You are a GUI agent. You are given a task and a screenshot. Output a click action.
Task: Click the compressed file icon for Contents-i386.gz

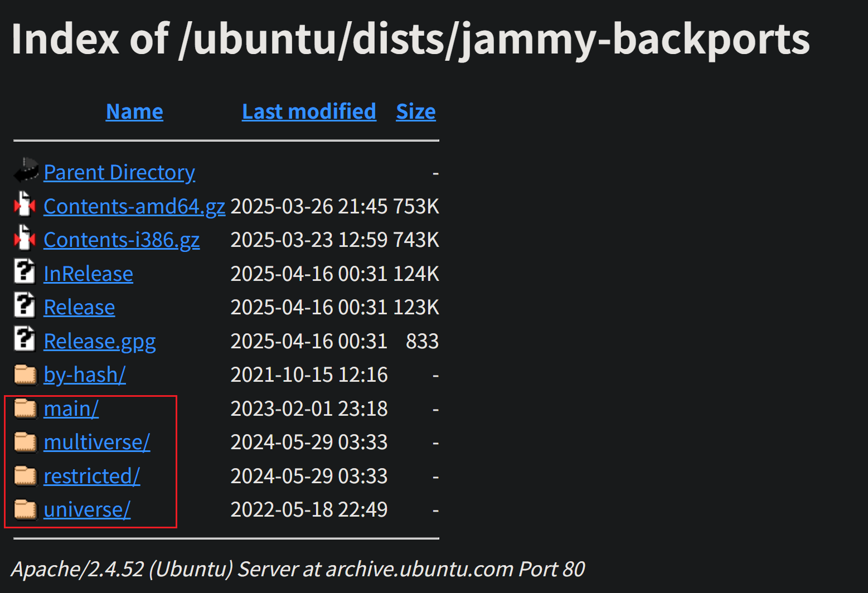tap(25, 238)
